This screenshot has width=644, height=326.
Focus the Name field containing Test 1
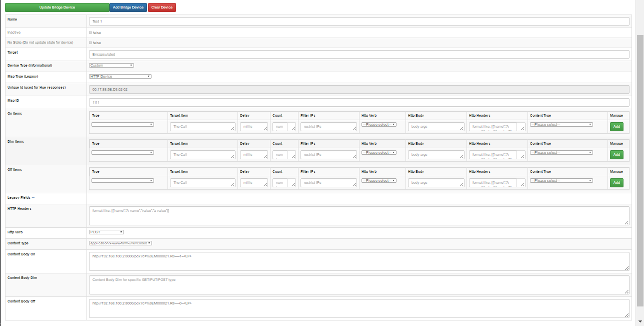pyautogui.click(x=358, y=22)
